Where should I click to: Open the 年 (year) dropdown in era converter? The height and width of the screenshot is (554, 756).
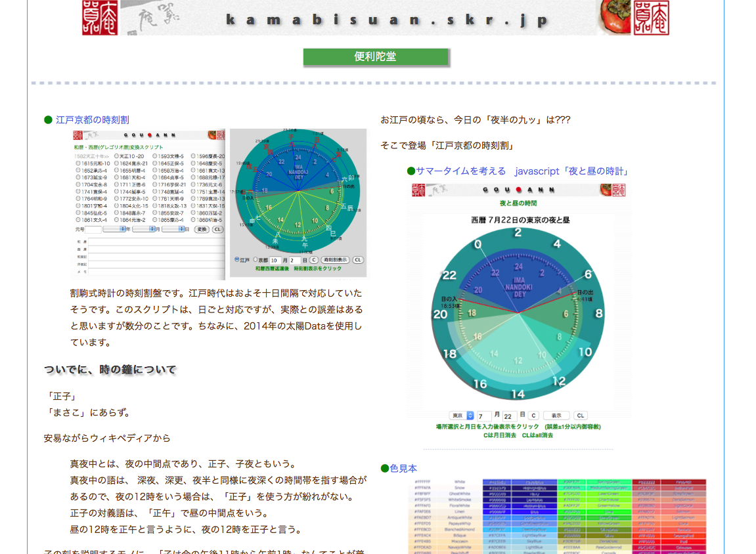(114, 229)
